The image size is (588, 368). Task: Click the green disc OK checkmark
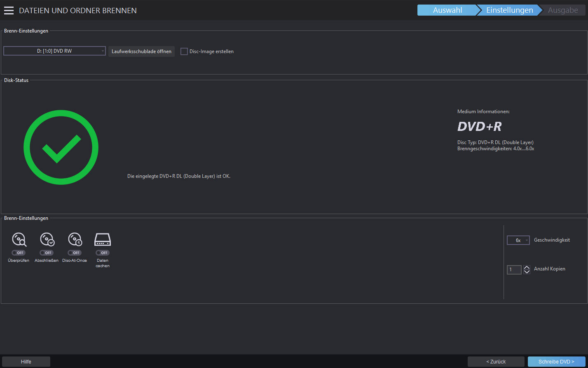[x=61, y=147]
